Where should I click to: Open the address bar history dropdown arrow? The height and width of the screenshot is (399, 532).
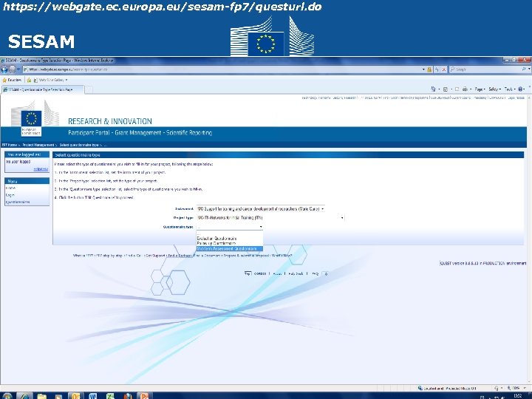pos(423,69)
